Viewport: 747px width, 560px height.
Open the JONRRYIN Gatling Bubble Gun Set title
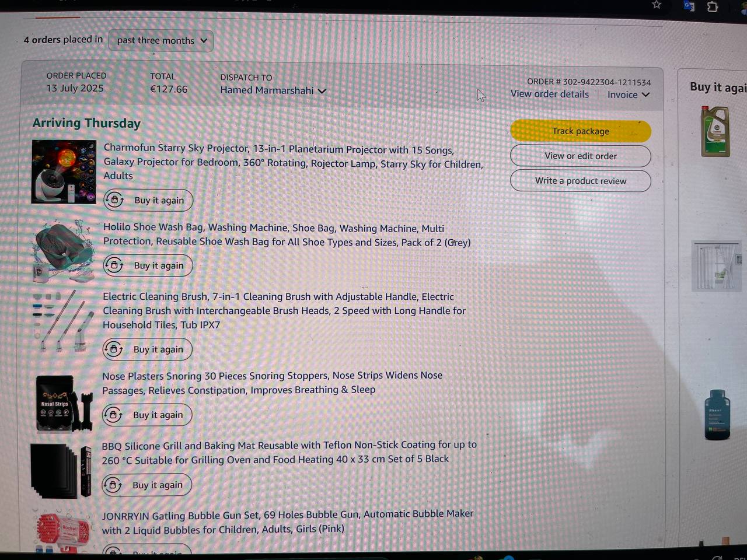(288, 522)
